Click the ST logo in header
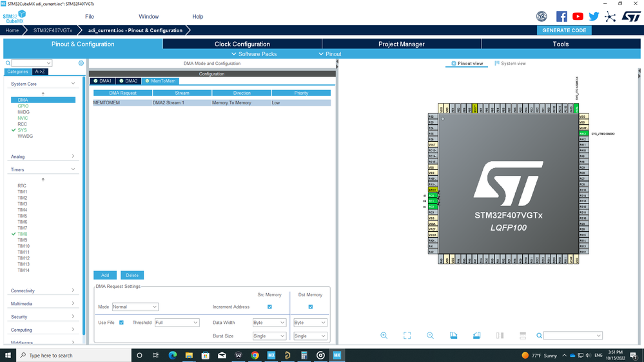The height and width of the screenshot is (362, 644). [x=631, y=16]
